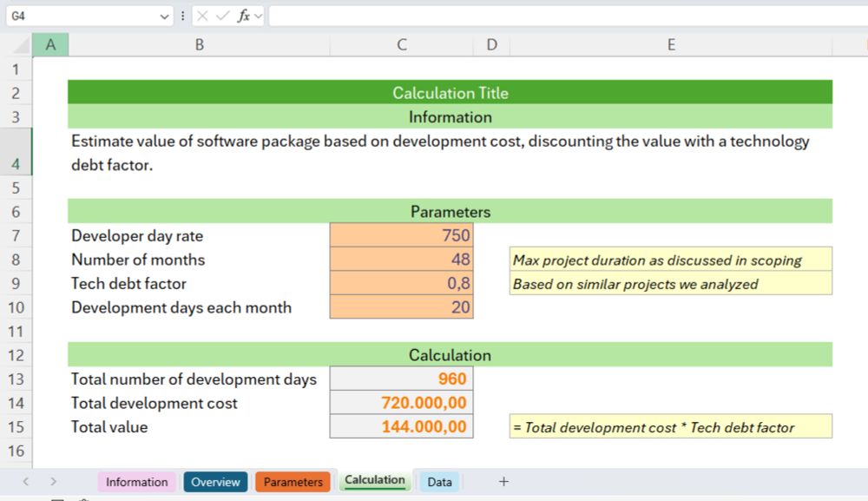Select row 16 header

point(16,451)
